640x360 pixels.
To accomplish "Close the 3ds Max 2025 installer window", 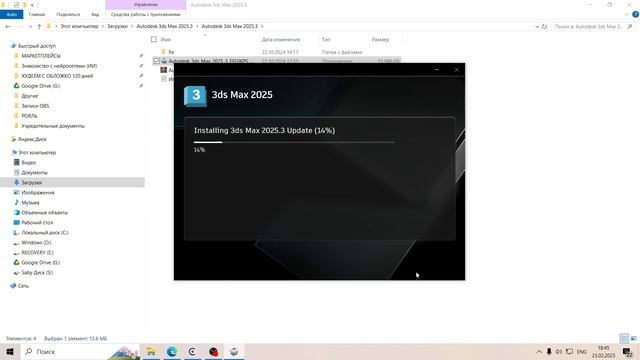I will pyautogui.click(x=456, y=70).
